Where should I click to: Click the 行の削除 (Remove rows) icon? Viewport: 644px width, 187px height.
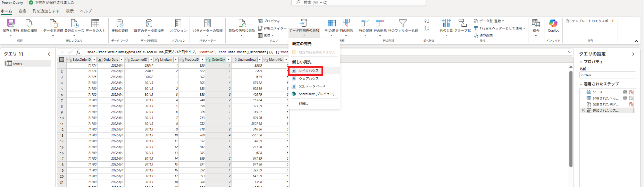(380, 23)
